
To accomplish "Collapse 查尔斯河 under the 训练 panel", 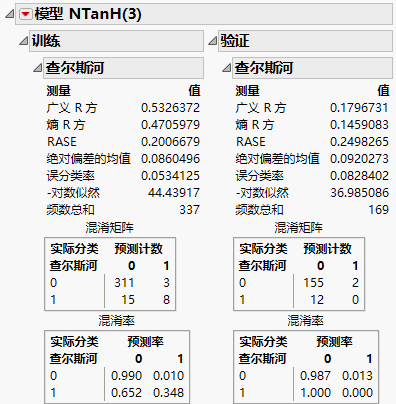I will point(37,68).
